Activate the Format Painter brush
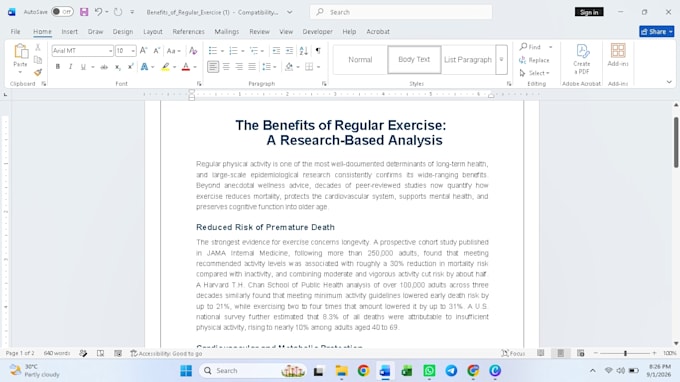 [x=38, y=72]
